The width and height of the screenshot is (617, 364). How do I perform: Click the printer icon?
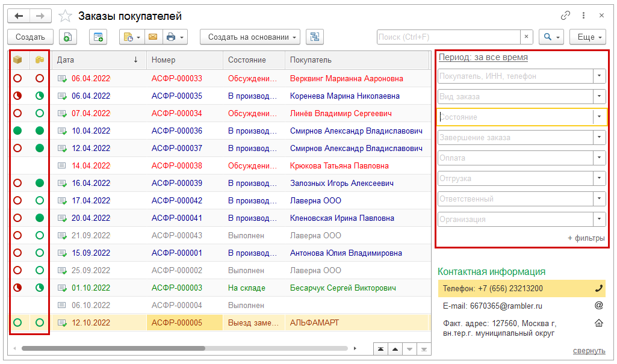171,37
